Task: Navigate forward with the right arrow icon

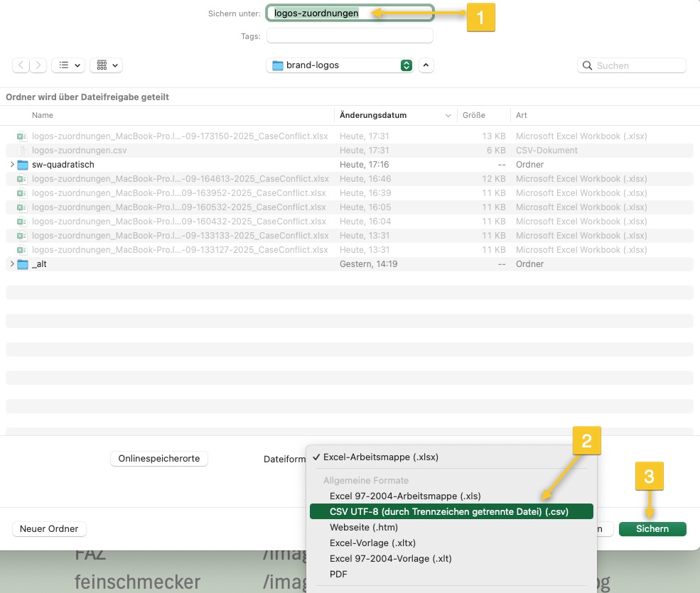Action: [x=38, y=65]
